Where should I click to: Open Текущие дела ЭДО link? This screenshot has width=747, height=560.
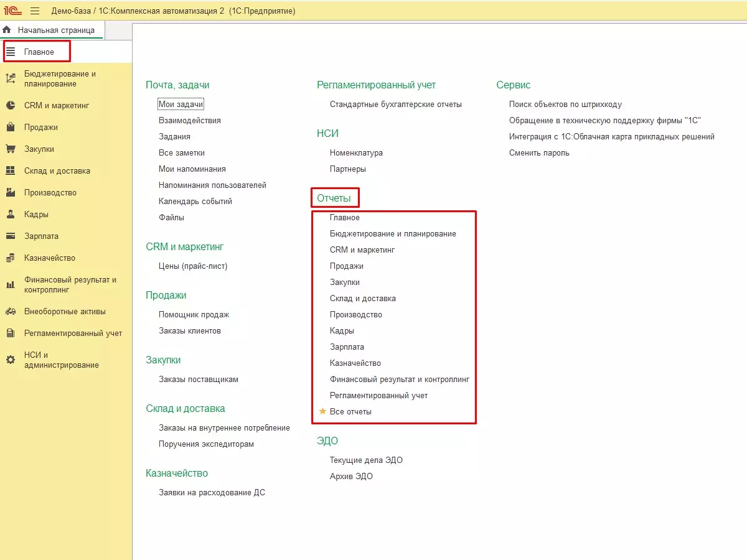(366, 460)
